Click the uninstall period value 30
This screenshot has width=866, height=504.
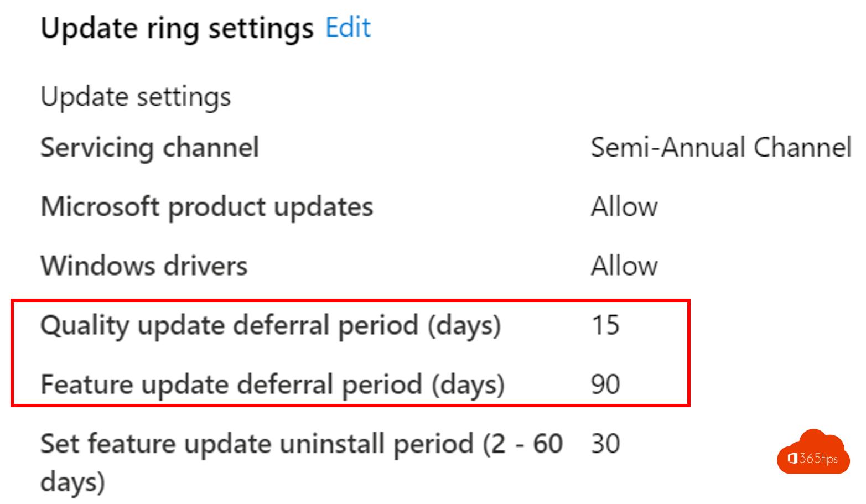click(605, 444)
